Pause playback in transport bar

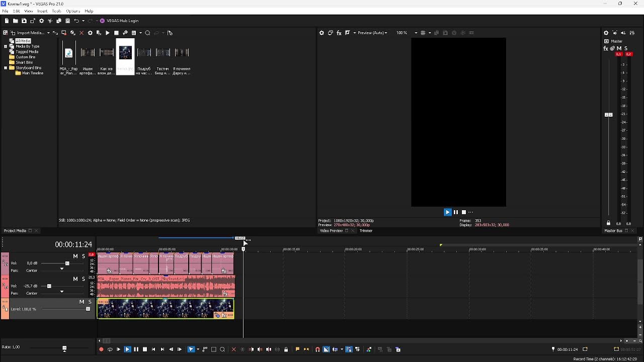click(136, 349)
